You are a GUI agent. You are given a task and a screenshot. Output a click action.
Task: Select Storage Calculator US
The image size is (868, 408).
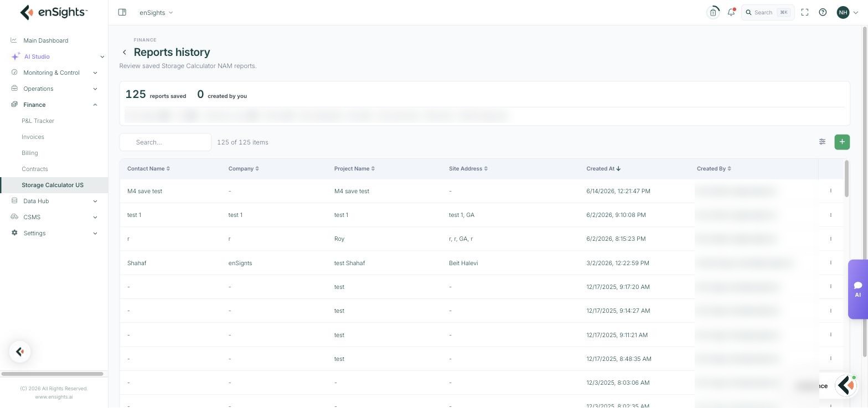point(54,185)
